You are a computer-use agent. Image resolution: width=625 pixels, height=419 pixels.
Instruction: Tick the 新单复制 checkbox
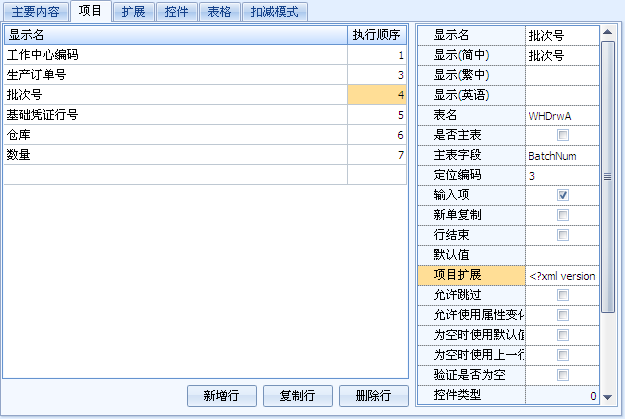563,215
